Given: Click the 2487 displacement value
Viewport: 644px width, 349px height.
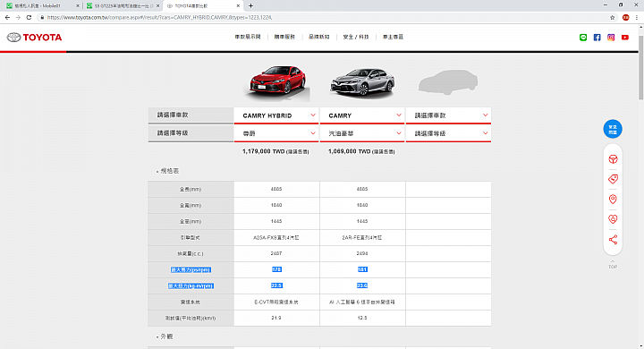Looking at the screenshot, I should pos(276,253).
